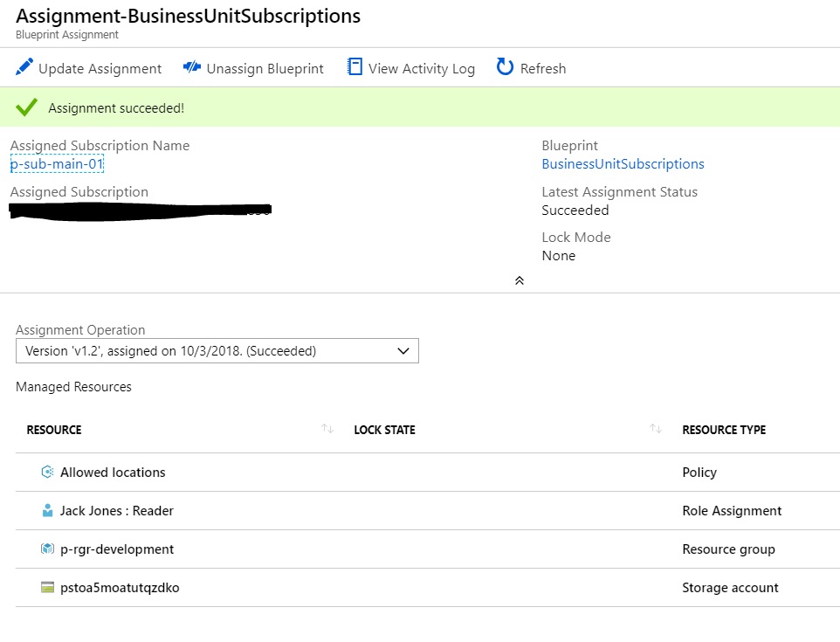Click the green Assignment succeeded checkmark
840x642 pixels.
[x=27, y=107]
